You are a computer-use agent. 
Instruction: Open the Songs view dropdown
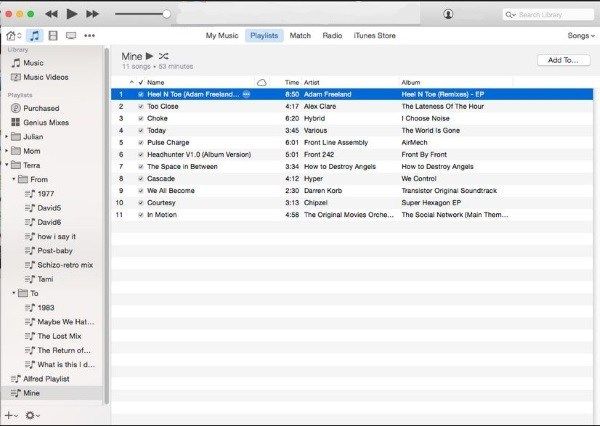click(578, 35)
